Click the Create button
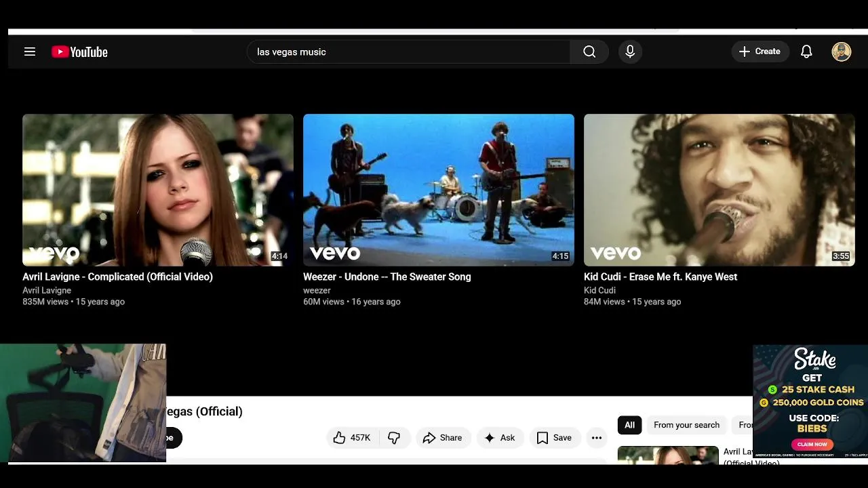The height and width of the screenshot is (488, 868). click(759, 52)
